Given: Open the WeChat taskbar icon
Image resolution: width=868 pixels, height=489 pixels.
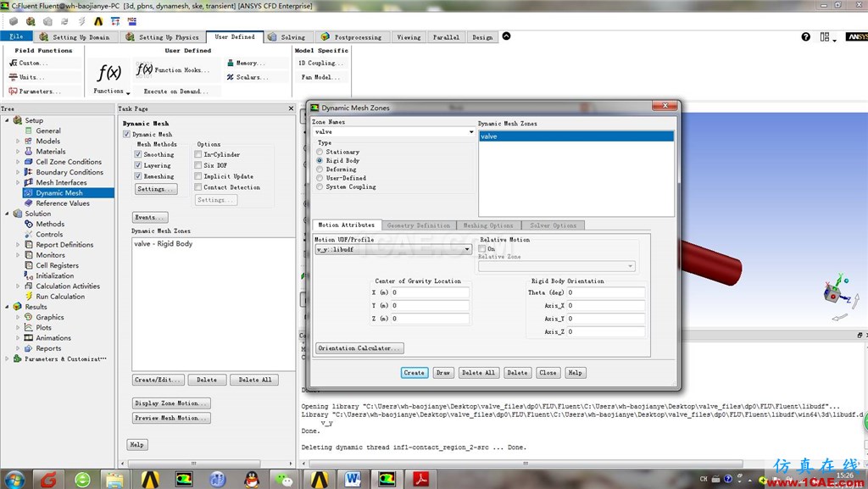Looking at the screenshot, I should [285, 479].
